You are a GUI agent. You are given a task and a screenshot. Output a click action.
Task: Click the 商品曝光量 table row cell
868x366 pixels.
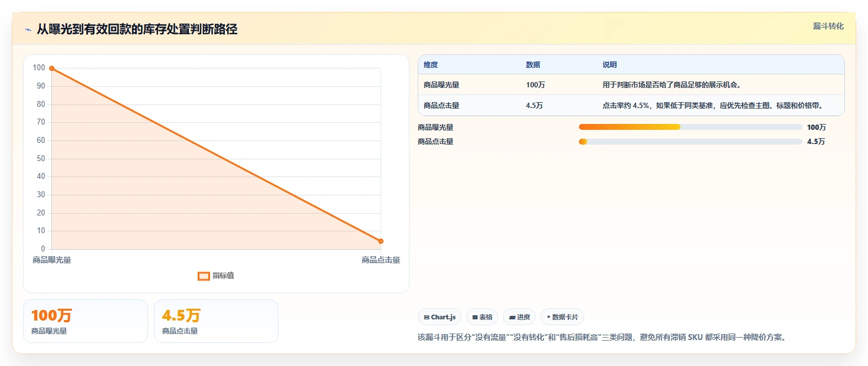pyautogui.click(x=441, y=85)
